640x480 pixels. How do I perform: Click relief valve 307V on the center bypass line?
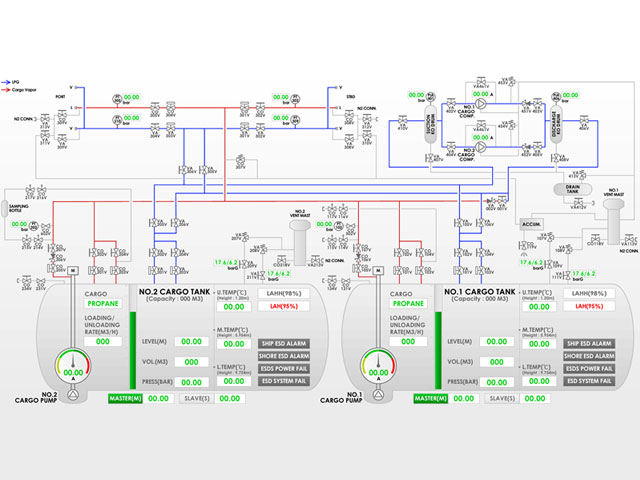(241, 160)
